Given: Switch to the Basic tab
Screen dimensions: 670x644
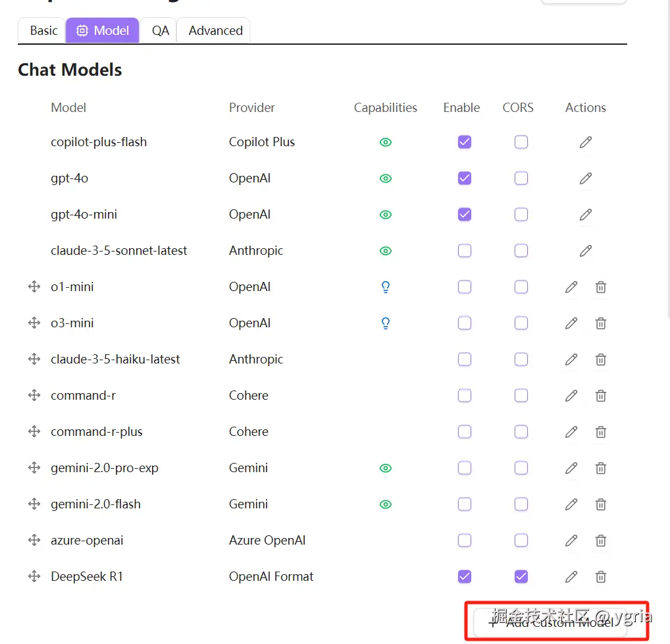Looking at the screenshot, I should tap(43, 31).
